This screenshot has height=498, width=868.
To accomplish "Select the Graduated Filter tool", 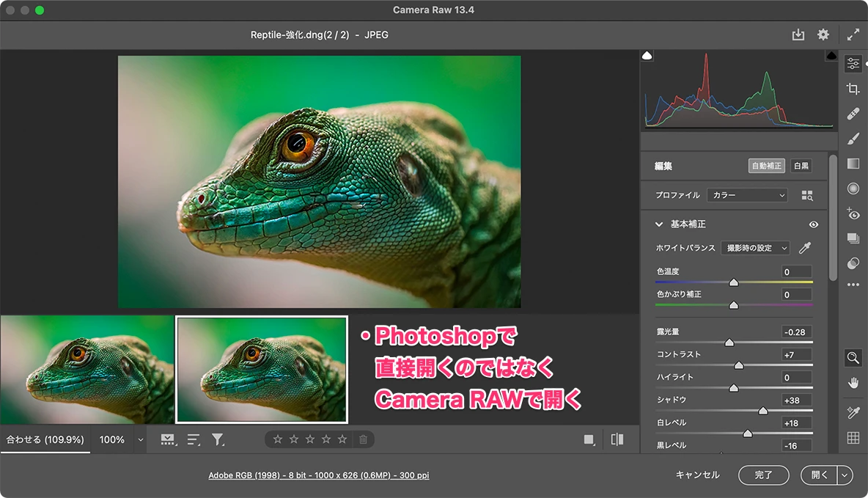I will pyautogui.click(x=853, y=164).
